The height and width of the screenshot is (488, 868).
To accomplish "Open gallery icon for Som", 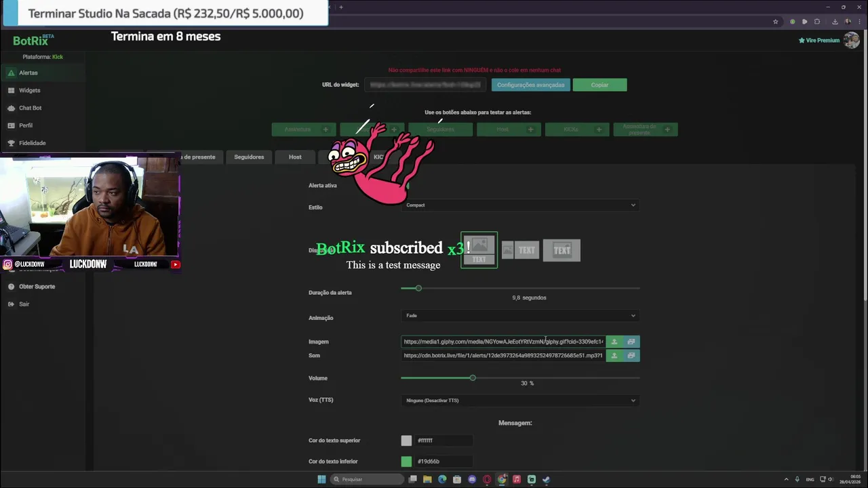I will click(631, 356).
